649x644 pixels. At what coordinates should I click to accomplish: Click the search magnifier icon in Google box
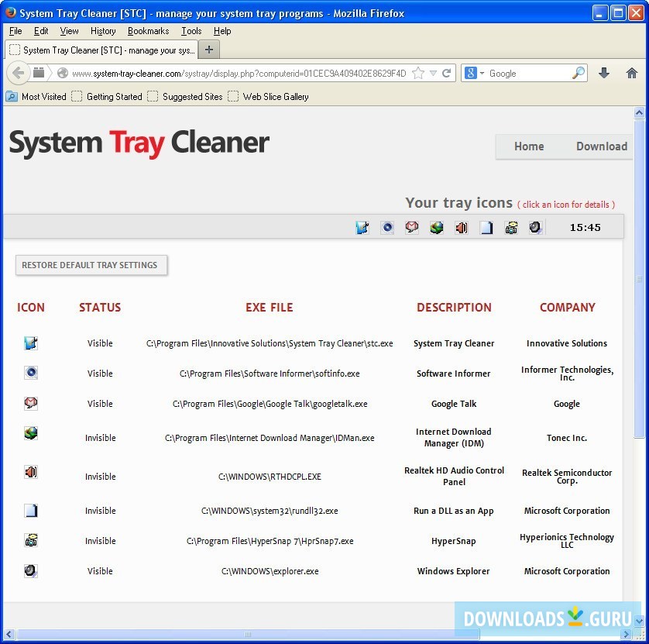tap(579, 73)
